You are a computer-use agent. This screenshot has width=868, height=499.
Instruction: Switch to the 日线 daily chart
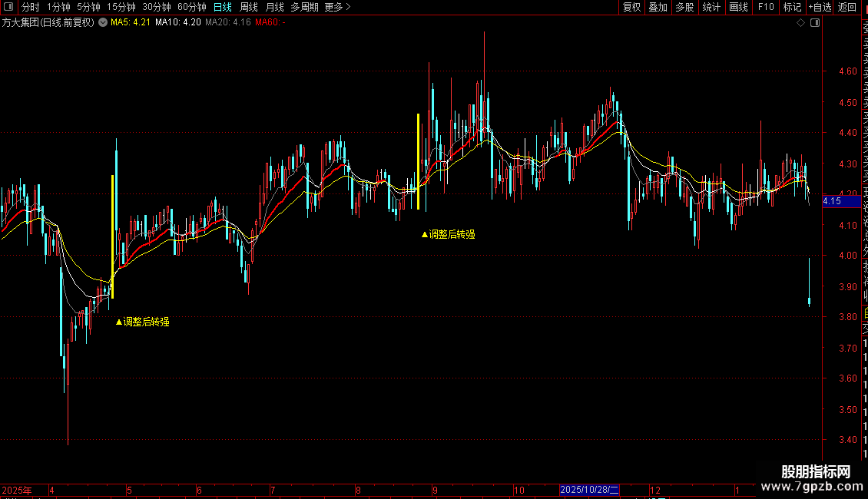pyautogui.click(x=223, y=7)
